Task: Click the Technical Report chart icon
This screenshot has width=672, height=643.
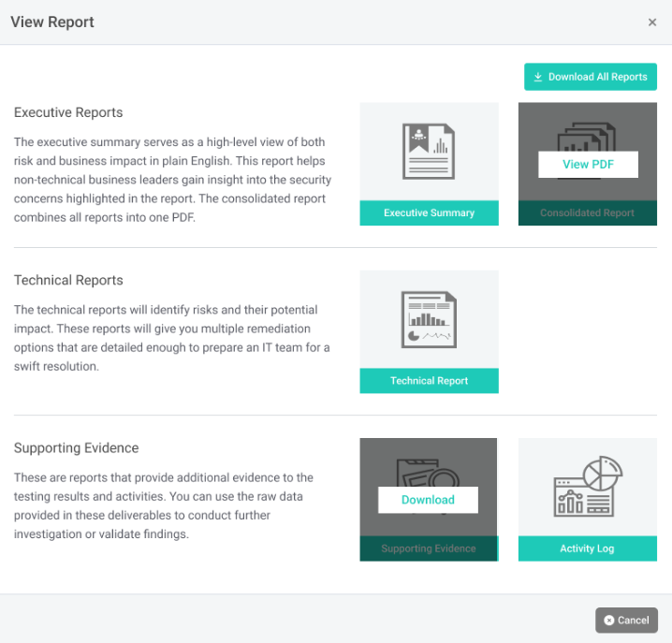Action: 429,319
